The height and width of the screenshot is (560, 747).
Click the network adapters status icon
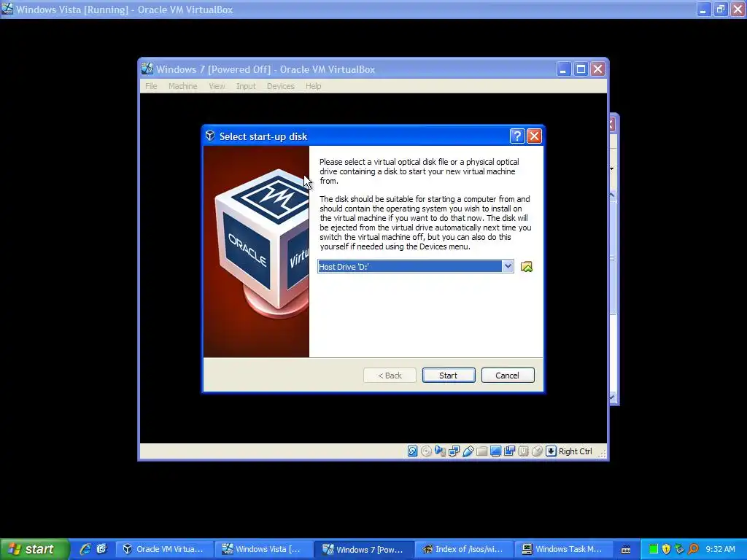(x=454, y=451)
